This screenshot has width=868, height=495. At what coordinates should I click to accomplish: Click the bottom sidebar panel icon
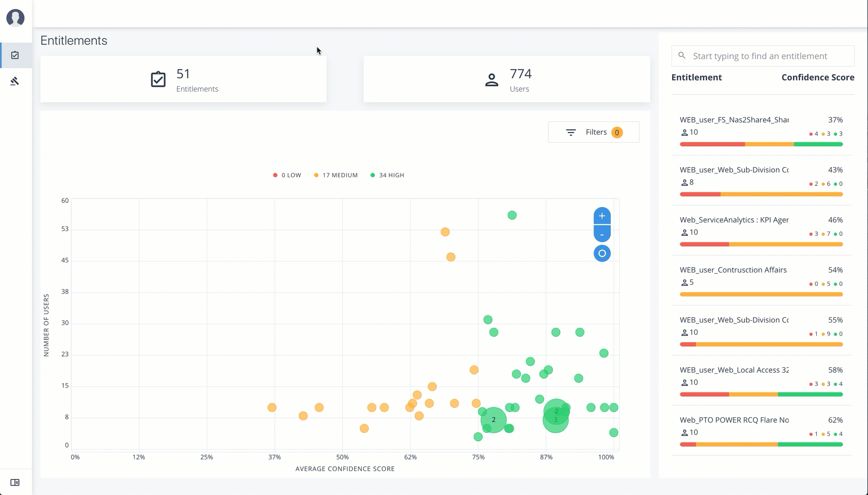(15, 482)
